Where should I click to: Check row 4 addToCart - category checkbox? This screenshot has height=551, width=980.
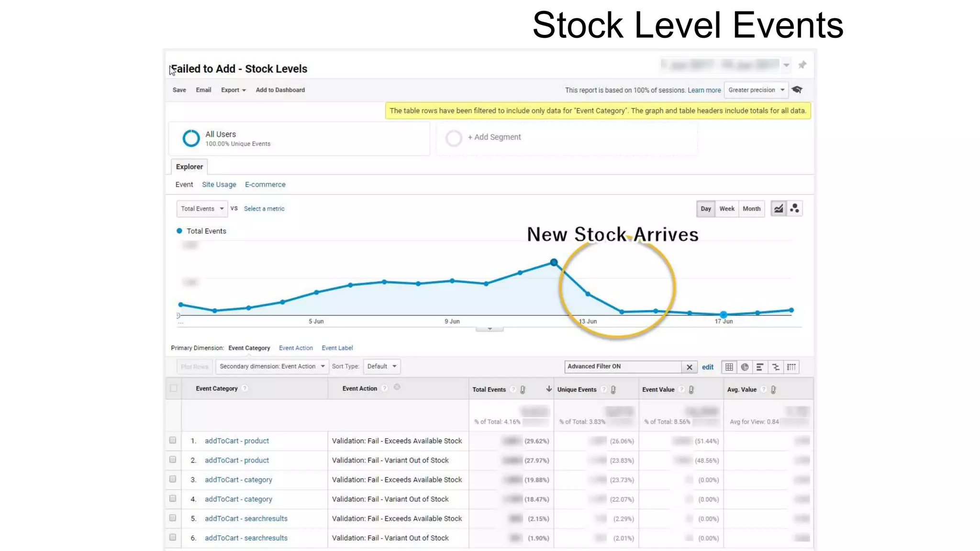click(x=173, y=498)
